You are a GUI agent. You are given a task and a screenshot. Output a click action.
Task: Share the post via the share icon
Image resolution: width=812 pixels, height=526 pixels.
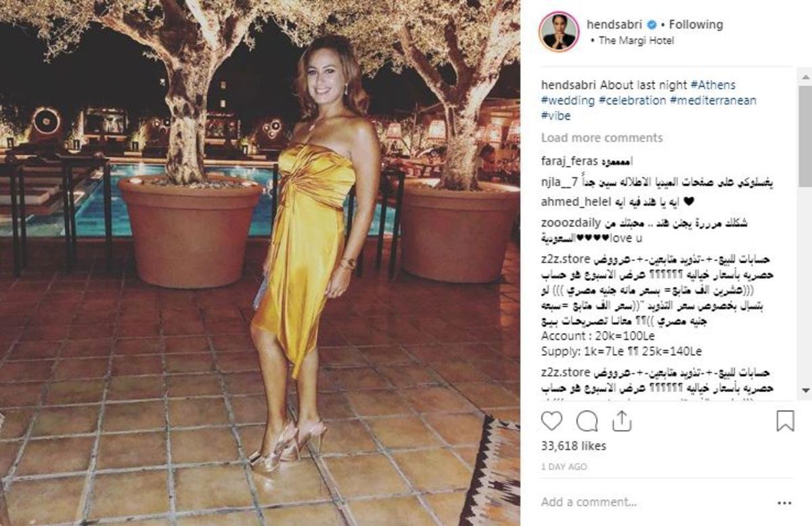621,420
